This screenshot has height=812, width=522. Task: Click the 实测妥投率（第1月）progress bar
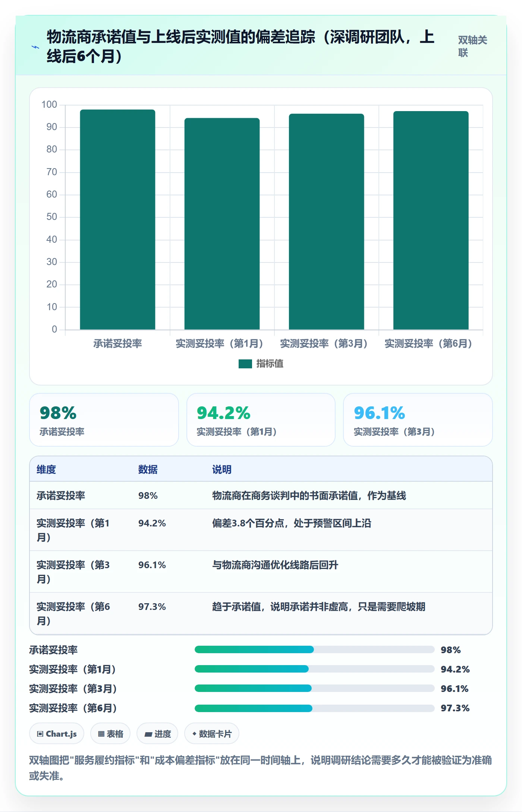click(314, 669)
